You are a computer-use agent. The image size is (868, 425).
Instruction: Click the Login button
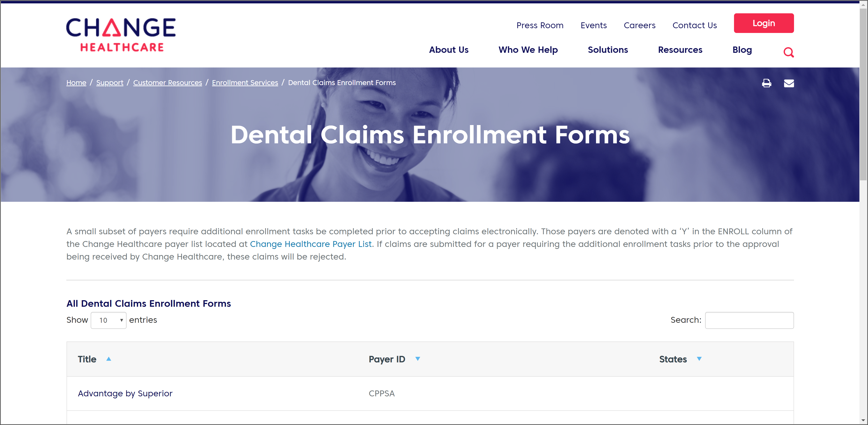(763, 23)
